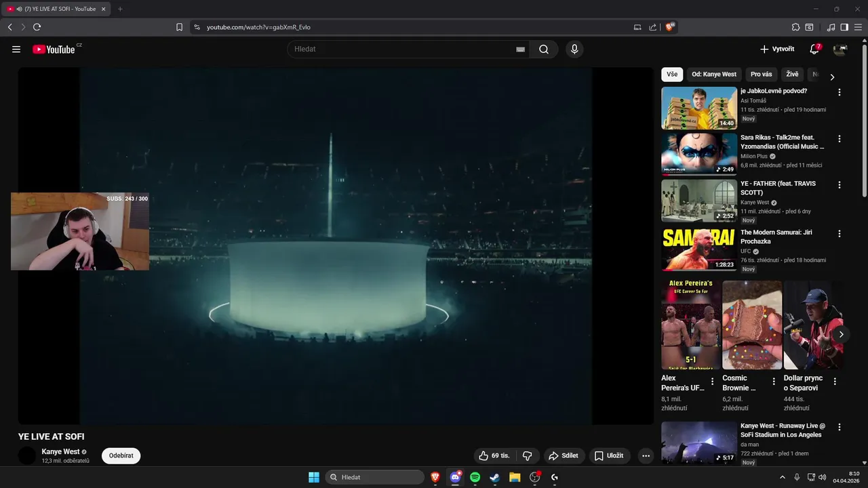The width and height of the screenshot is (868, 488).
Task: Open the browser extensions puzzle icon
Action: (x=795, y=27)
